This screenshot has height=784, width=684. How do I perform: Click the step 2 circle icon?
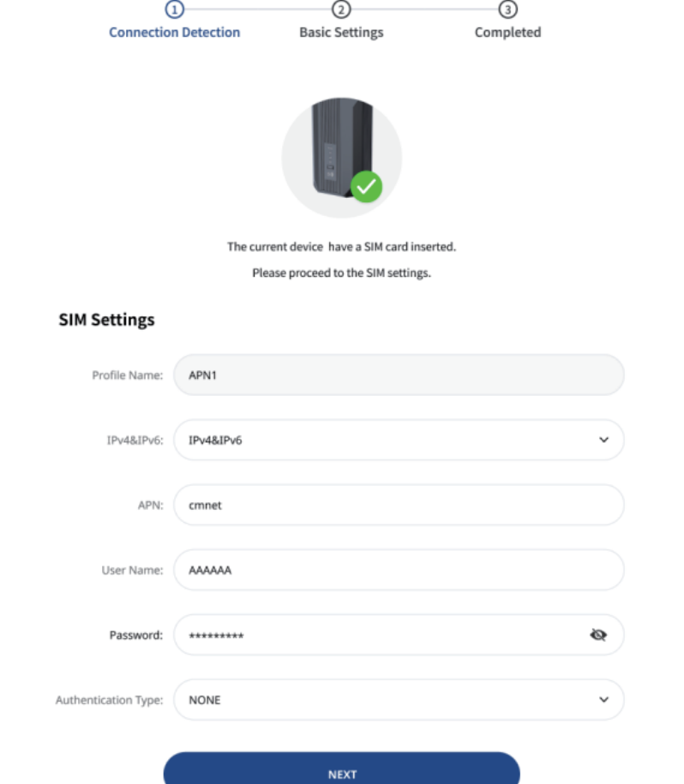pos(341,9)
